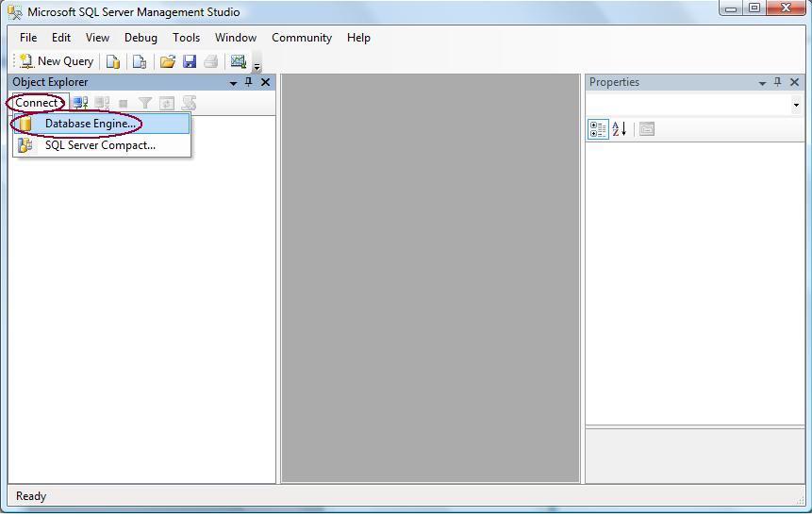Select Categorized view in Properties
This screenshot has width=812, height=517.
point(598,129)
